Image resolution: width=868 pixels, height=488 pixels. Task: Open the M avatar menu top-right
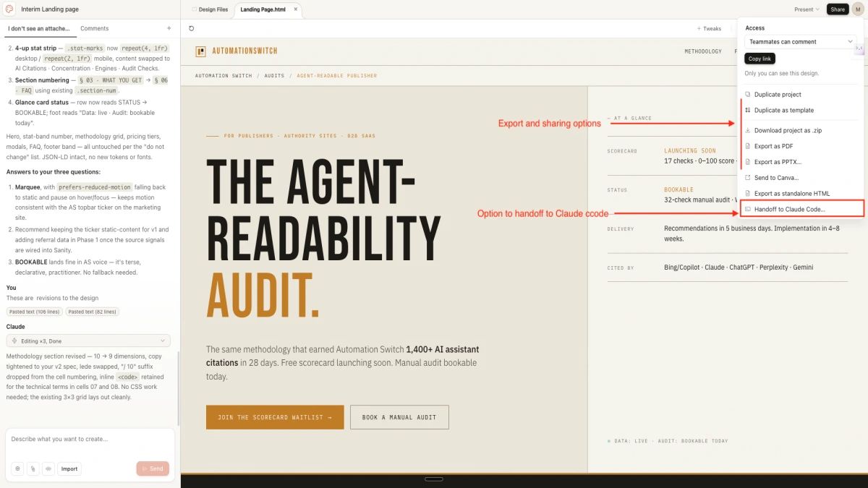point(858,9)
